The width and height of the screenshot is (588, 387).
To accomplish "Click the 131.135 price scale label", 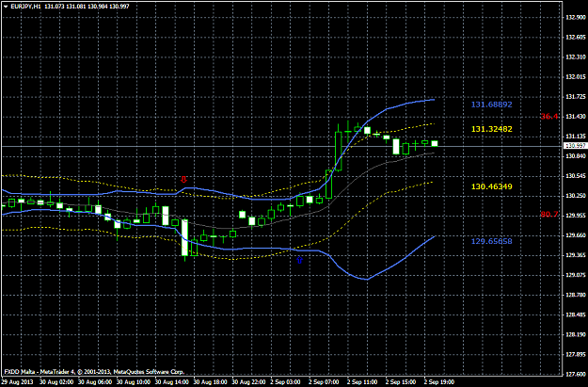I will tap(576, 137).
